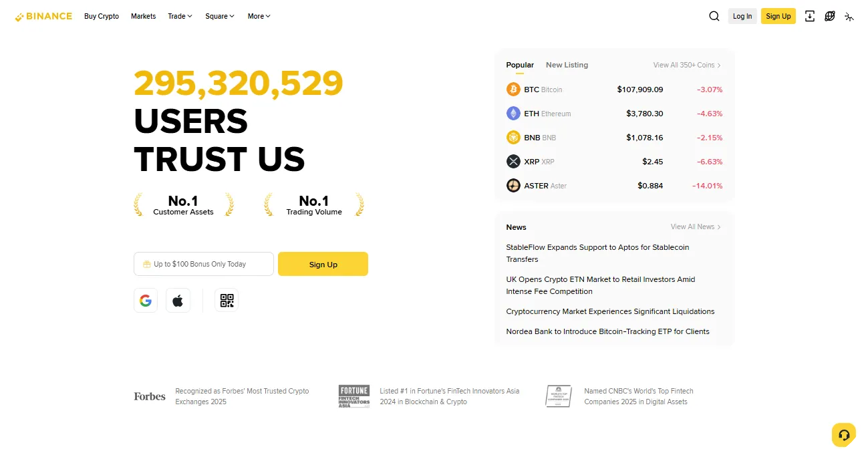Screen dimensions: 868x459
Task: Sign up with Google
Action: 146,300
